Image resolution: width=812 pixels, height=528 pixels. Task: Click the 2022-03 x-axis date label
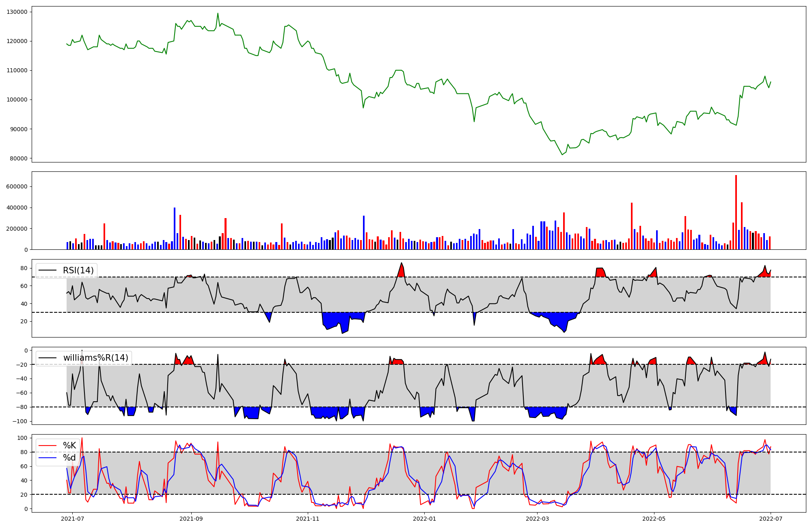coord(537,519)
